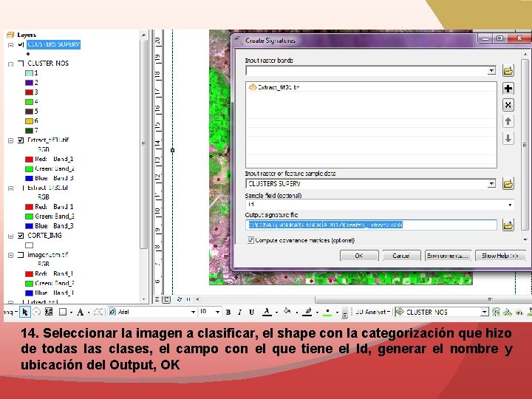Toggle underline text formatting

click(x=251, y=312)
